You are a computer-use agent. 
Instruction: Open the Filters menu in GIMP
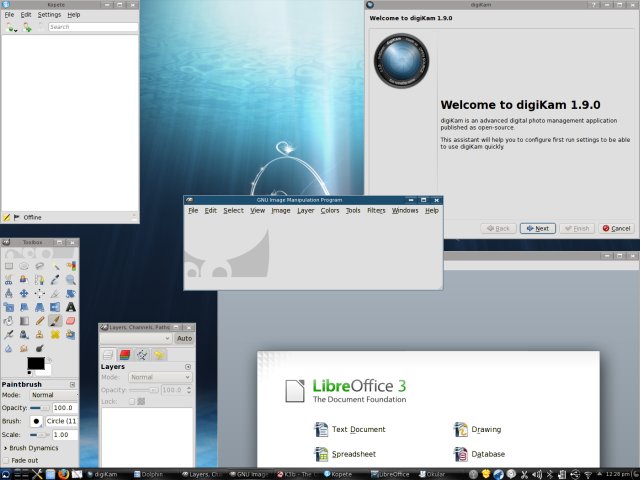click(376, 210)
